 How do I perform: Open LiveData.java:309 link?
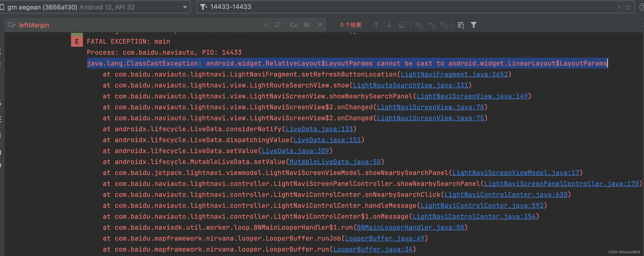[x=295, y=151]
